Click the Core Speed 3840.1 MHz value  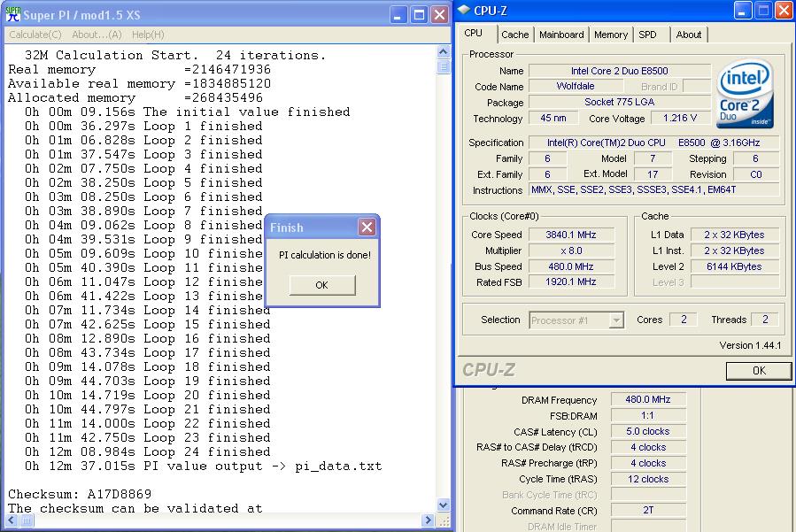point(571,235)
